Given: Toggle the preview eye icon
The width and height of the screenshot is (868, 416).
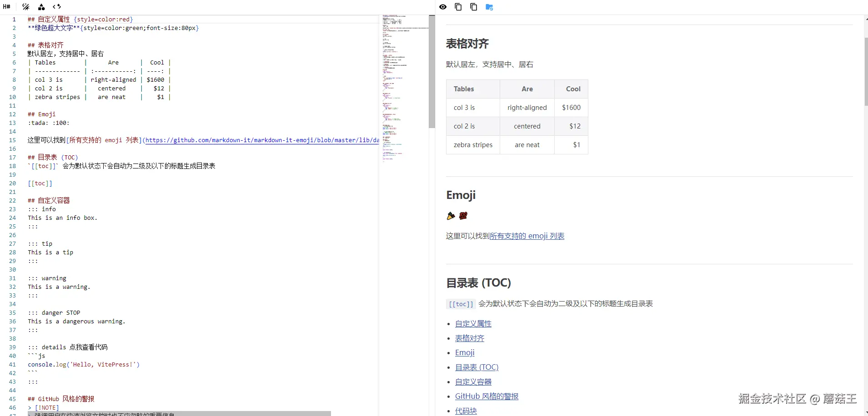Looking at the screenshot, I should (443, 7).
